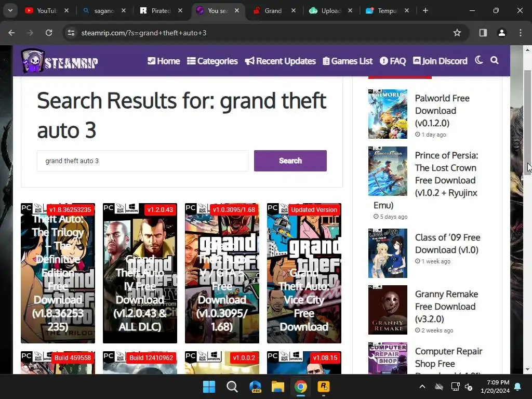Open the notifications bell icon

[518, 387]
